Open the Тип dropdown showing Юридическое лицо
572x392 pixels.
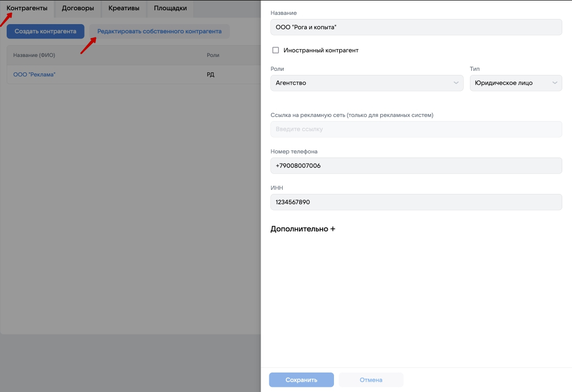tap(516, 83)
